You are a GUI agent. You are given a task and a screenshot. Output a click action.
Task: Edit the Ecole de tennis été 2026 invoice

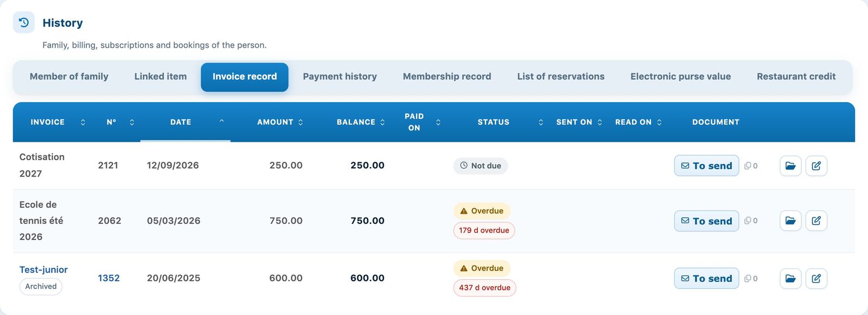816,220
